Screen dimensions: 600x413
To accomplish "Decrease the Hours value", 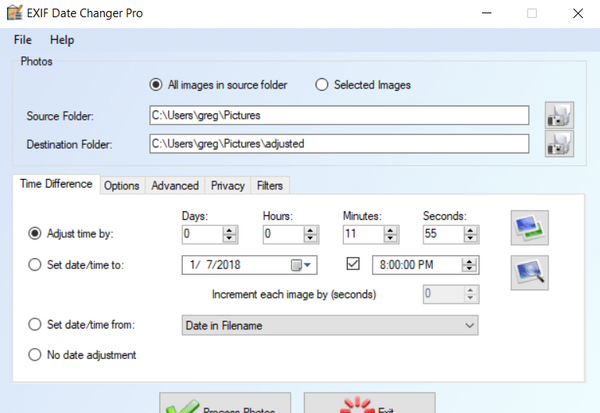I will [310, 238].
